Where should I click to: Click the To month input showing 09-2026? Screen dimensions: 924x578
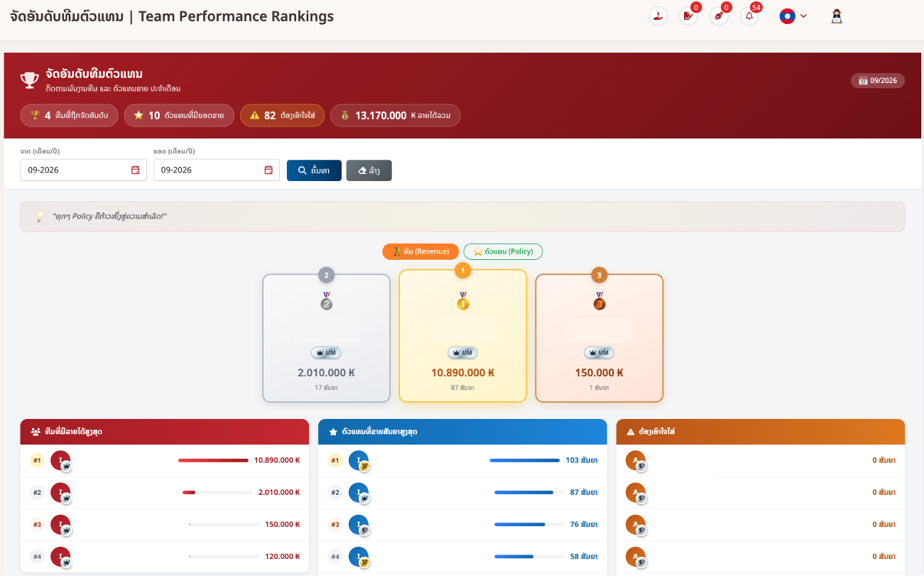coord(217,170)
